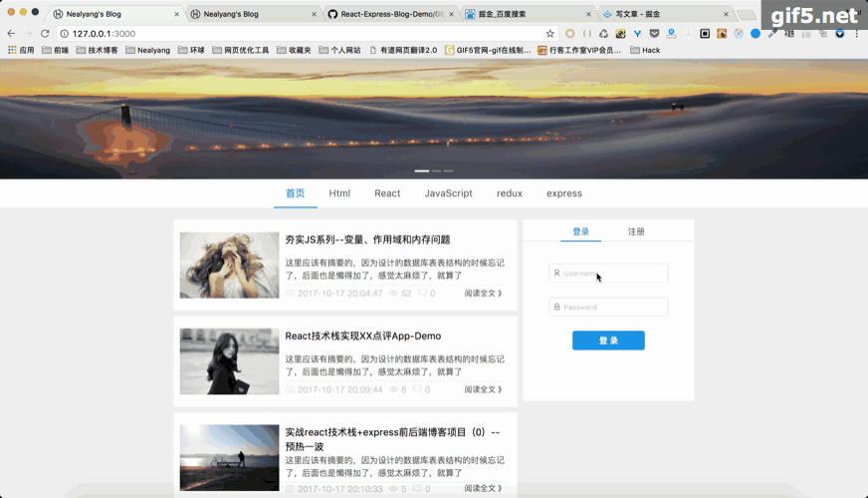Open the Chrome three-dot menu
This screenshot has width=868, height=498.
[856, 34]
